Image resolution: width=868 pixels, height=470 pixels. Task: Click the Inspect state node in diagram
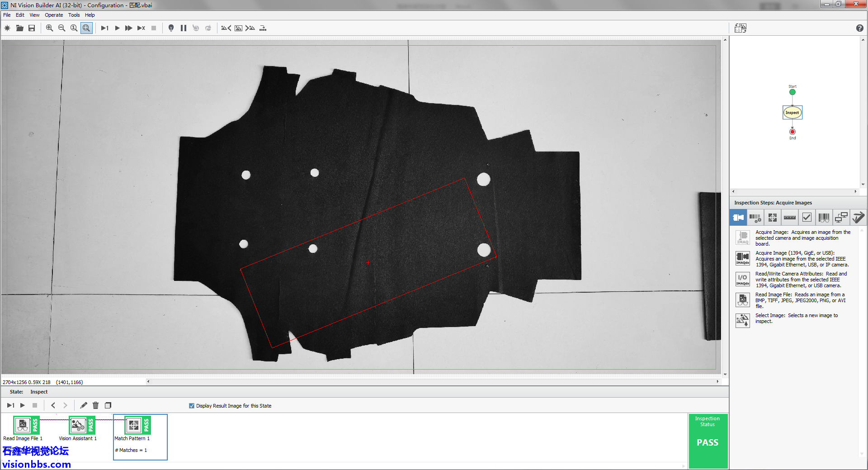tap(792, 113)
